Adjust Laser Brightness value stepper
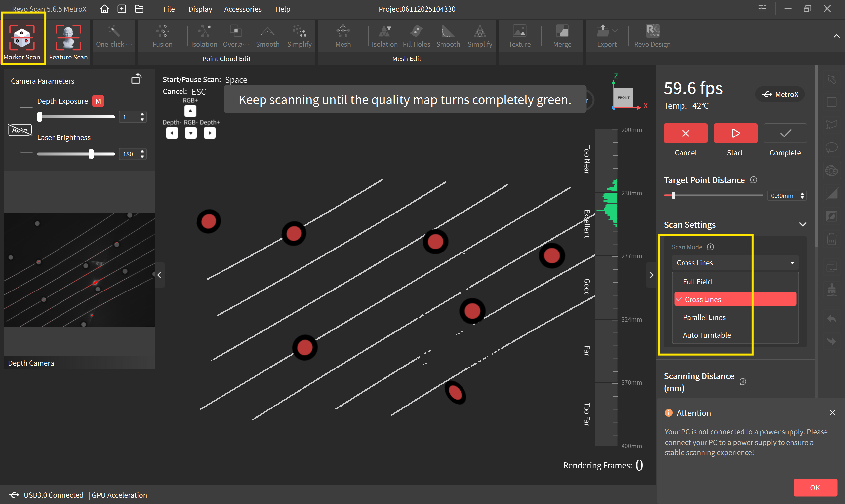845x504 pixels. 142,154
